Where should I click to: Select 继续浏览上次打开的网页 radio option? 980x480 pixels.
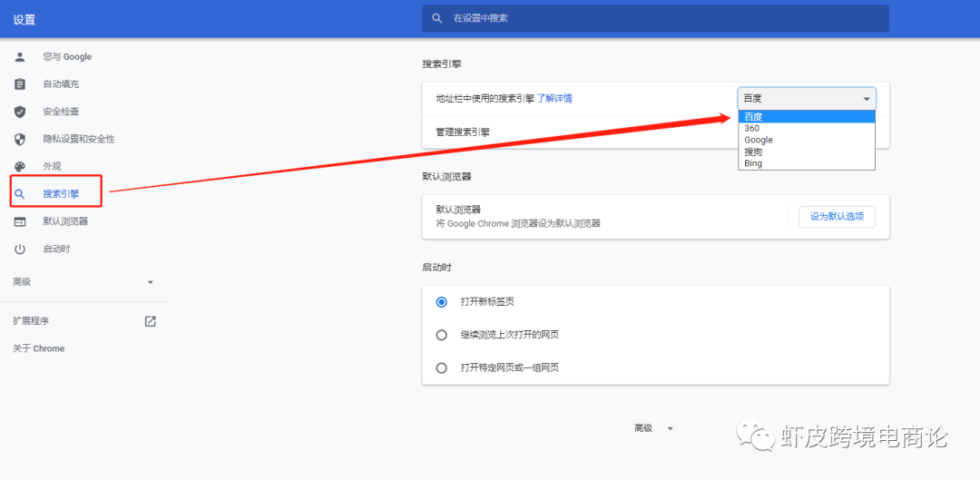point(442,335)
